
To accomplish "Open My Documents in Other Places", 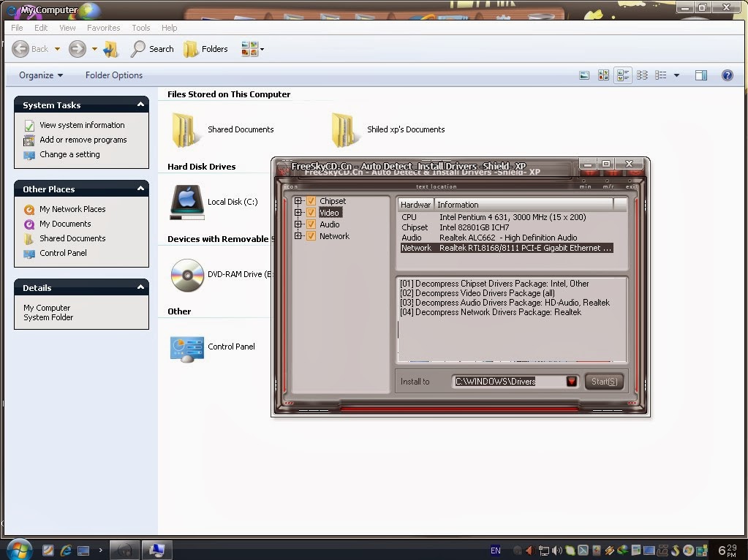I will pos(65,224).
